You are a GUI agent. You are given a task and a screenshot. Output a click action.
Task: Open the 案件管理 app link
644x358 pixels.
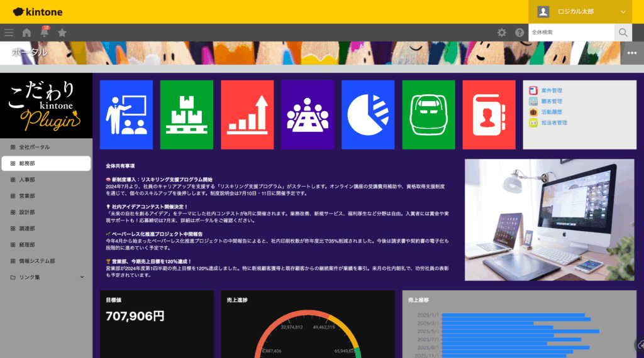552,90
